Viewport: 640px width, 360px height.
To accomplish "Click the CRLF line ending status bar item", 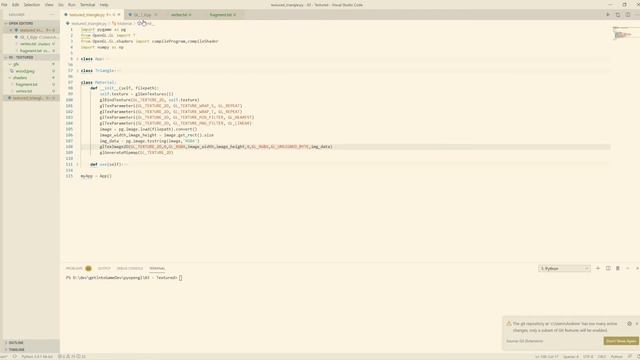I will click(x=602, y=357).
